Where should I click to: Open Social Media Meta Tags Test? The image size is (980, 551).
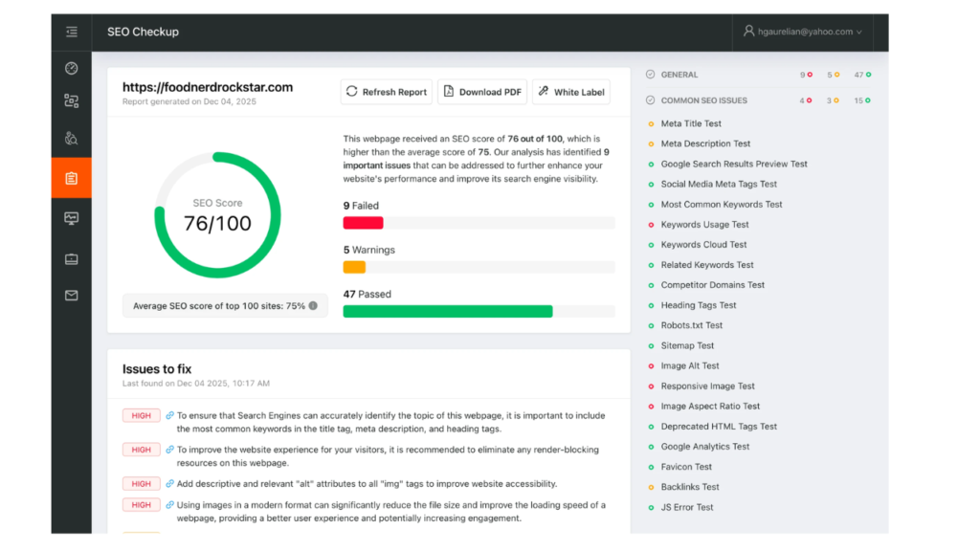point(719,185)
